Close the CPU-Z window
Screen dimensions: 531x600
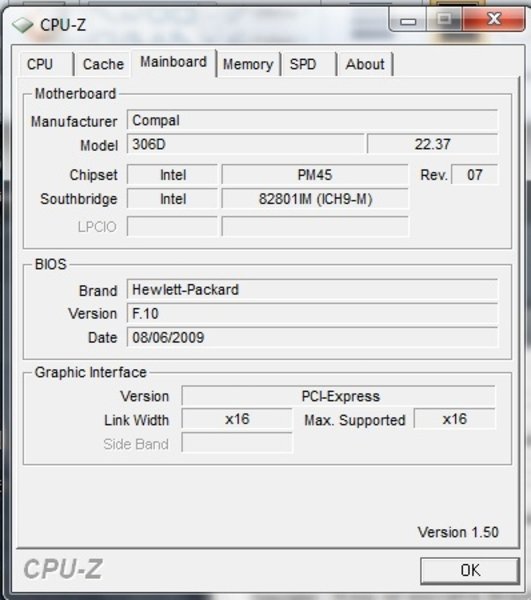coord(494,18)
